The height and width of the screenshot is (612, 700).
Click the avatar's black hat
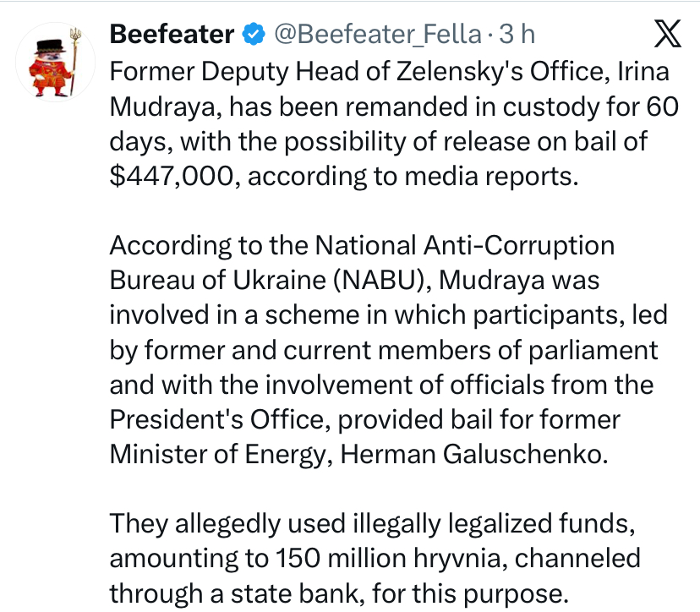51,46
